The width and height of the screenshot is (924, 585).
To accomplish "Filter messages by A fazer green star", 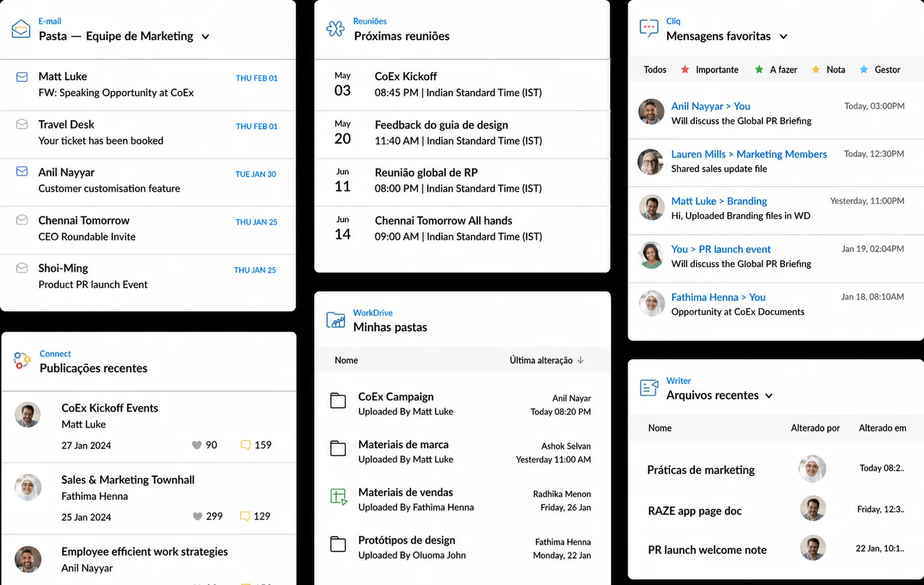I will [759, 69].
